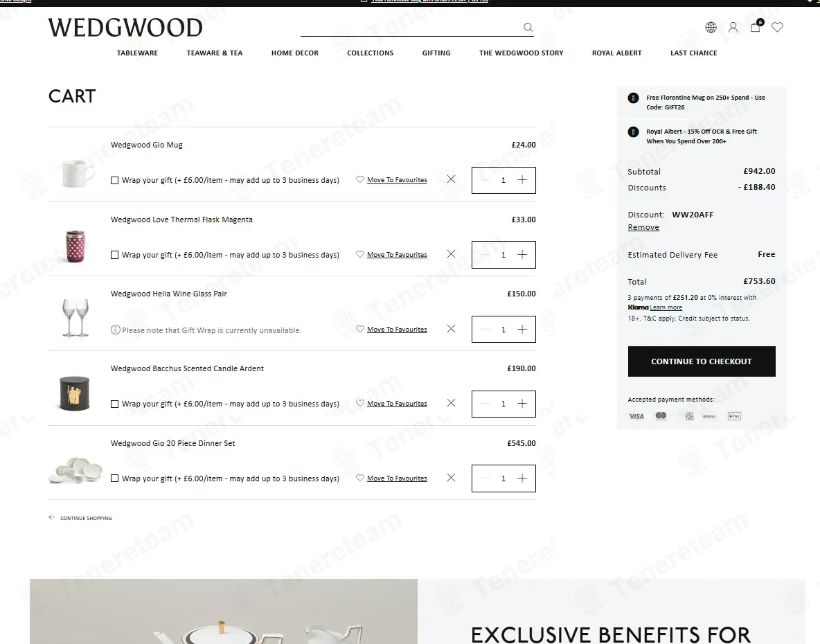
Task: Remove Wedgwood Gio Mug with X
Action: pyautogui.click(x=451, y=179)
